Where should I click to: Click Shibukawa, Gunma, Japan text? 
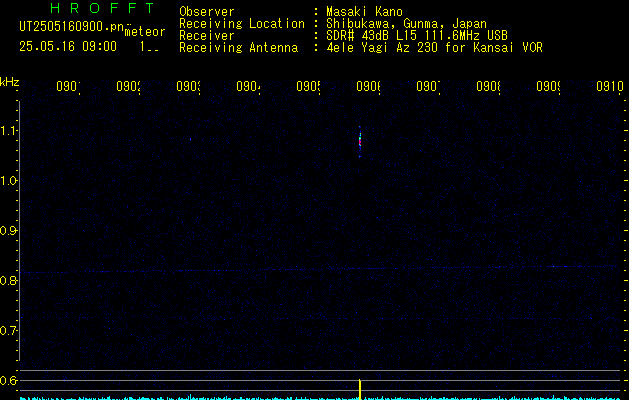click(x=406, y=24)
